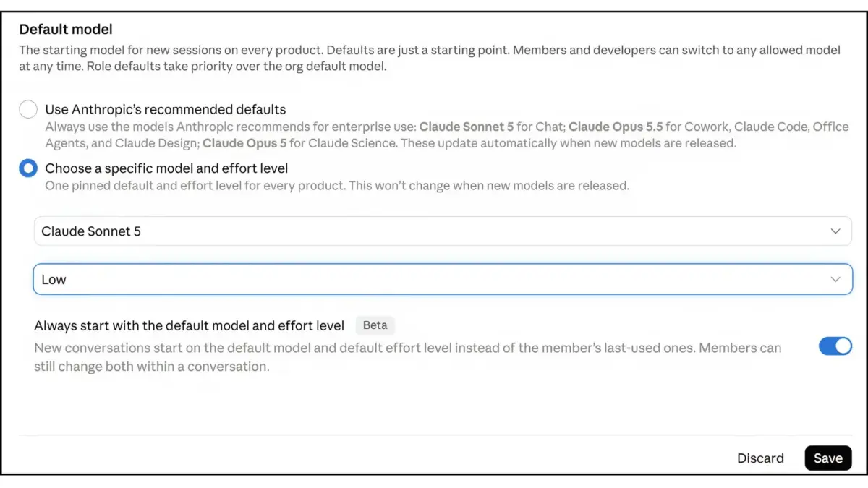Click the bold Claude Opus 5 text for Science
The image size is (868, 488).
coord(243,143)
